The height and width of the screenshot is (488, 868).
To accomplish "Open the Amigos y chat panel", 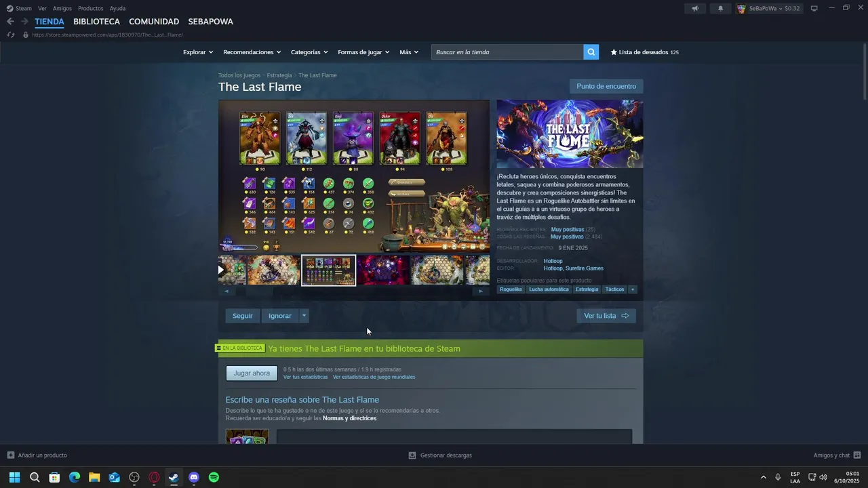I will click(x=837, y=455).
